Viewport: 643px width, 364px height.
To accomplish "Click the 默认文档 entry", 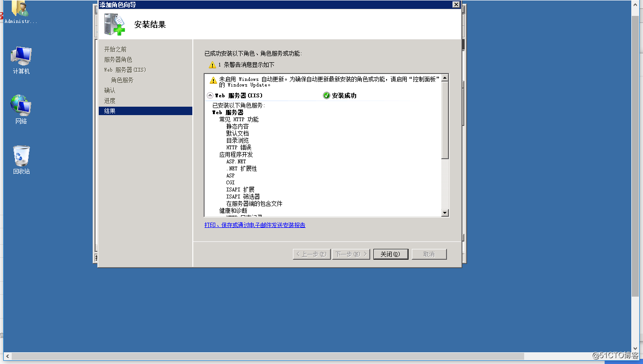I will [x=237, y=133].
